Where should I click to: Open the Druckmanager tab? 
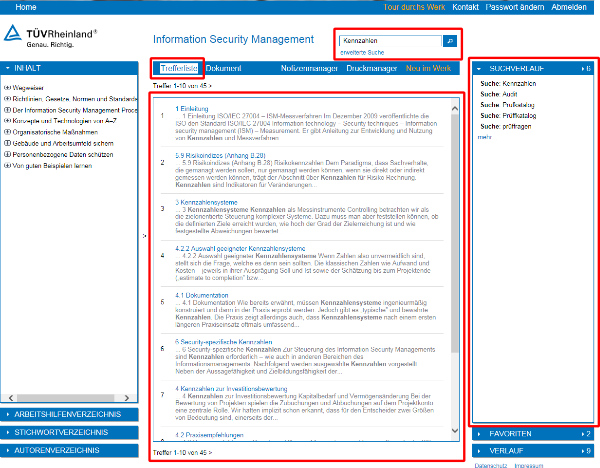pos(372,68)
